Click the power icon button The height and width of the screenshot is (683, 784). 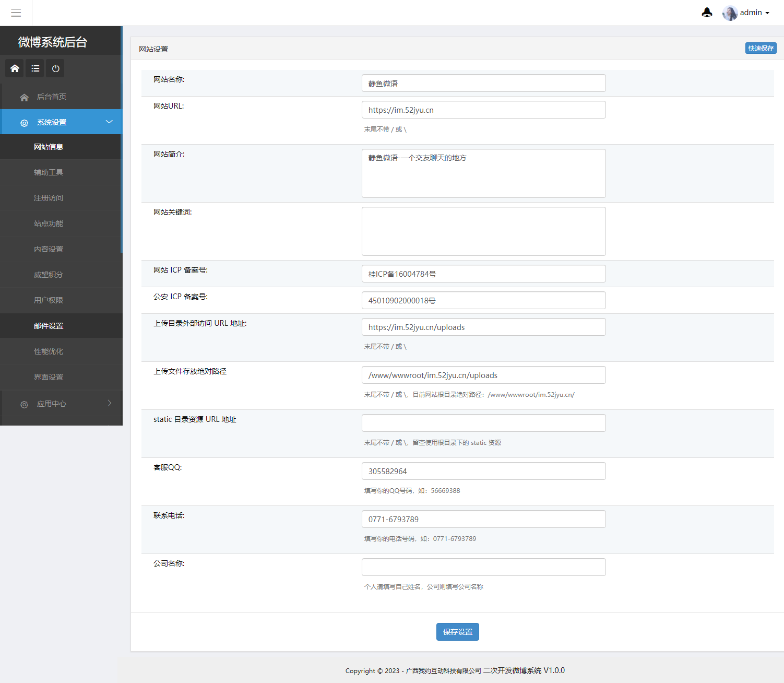pyautogui.click(x=55, y=68)
